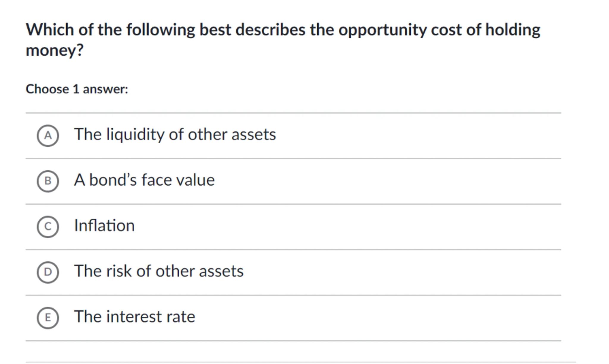Pick the circle labeled D
Viewport: 609px width, 364px height.
point(48,272)
